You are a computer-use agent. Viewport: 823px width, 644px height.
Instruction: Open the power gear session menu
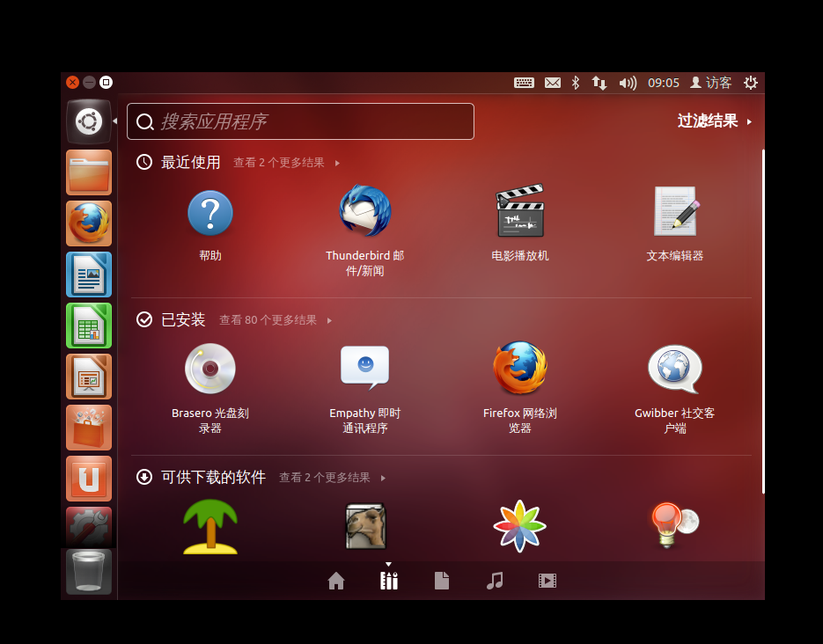click(x=751, y=83)
